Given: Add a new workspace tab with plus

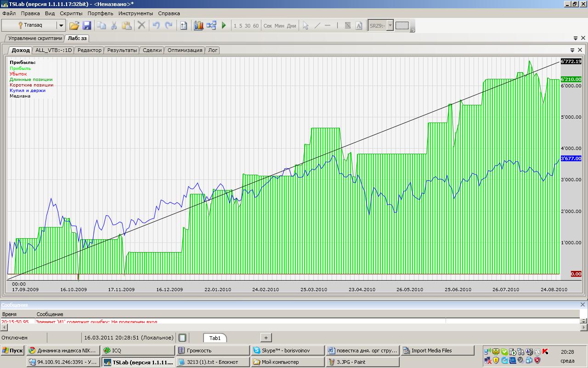Looking at the screenshot, I should point(266,338).
